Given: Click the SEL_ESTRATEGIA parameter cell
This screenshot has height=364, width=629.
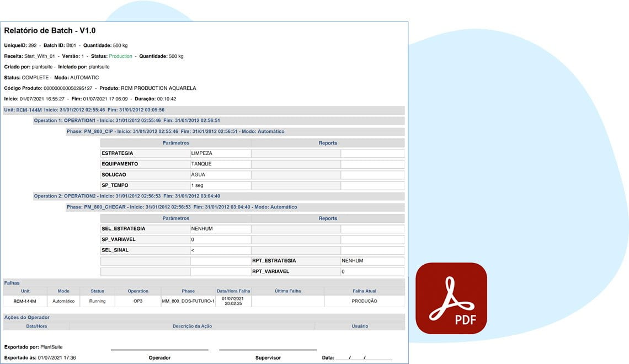Looking at the screenshot, I should point(145,228).
